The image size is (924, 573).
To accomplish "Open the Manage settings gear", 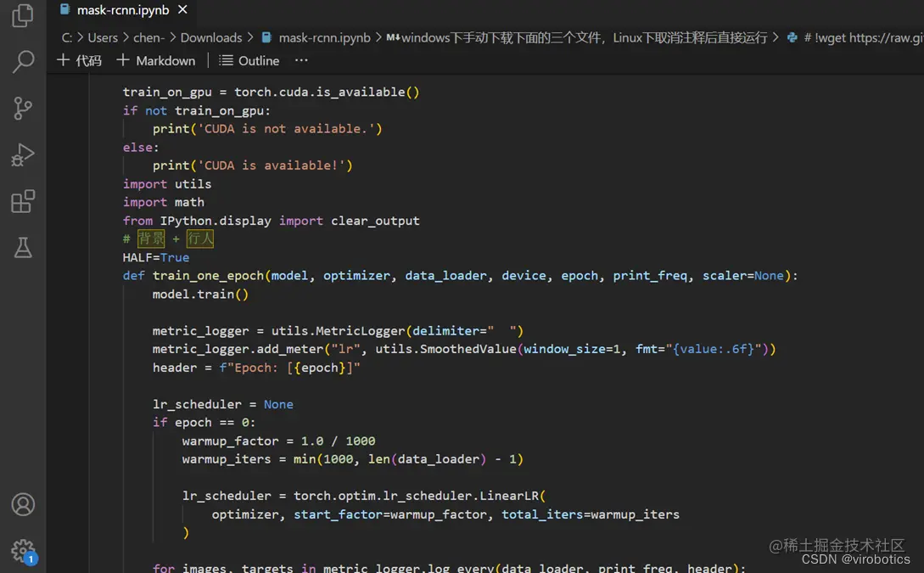I will point(24,553).
